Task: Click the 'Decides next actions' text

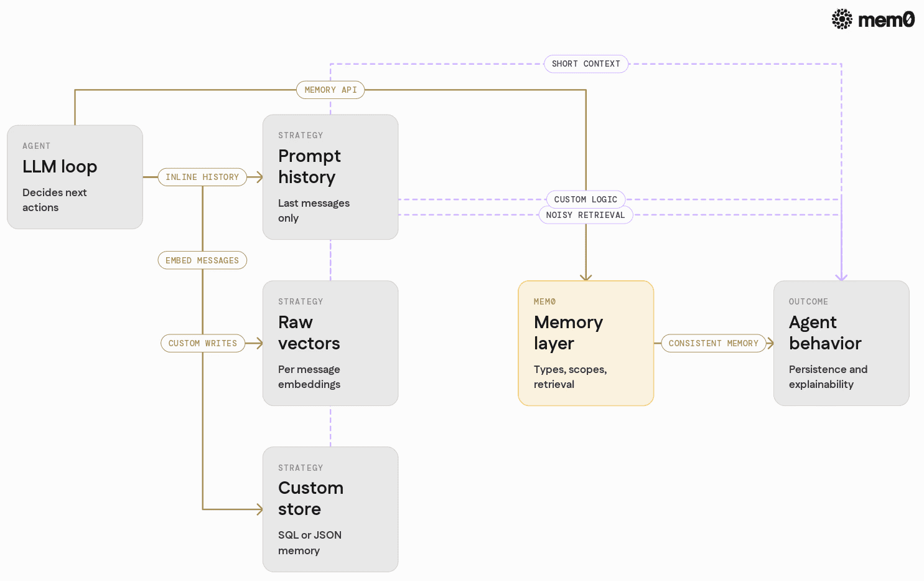Action: pyautogui.click(x=55, y=200)
